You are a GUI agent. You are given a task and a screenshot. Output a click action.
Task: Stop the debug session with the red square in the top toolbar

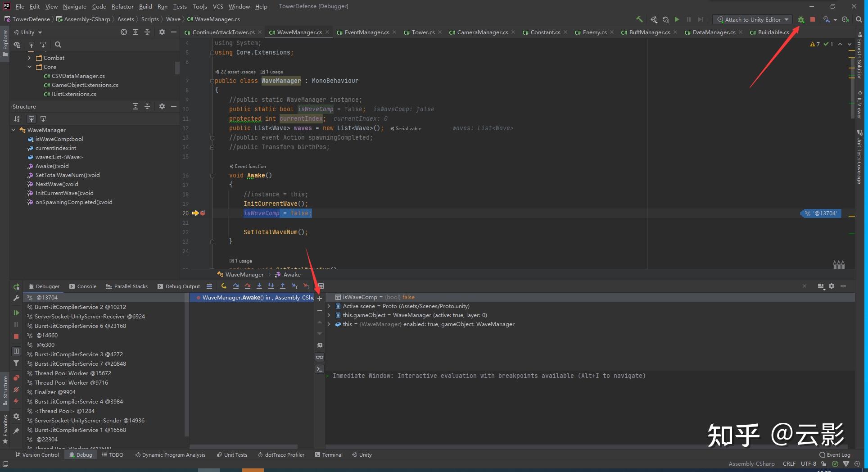[813, 20]
